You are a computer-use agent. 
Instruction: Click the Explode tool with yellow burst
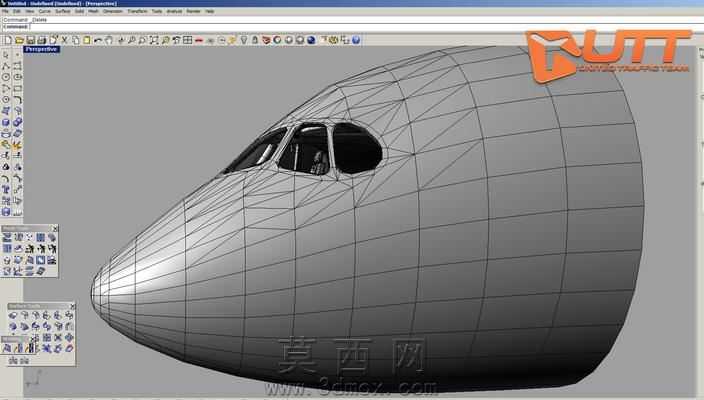coord(17,145)
